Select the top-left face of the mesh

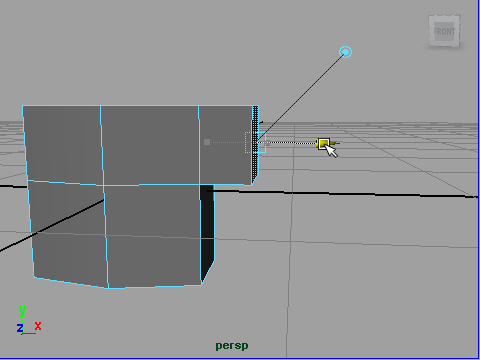63,144
